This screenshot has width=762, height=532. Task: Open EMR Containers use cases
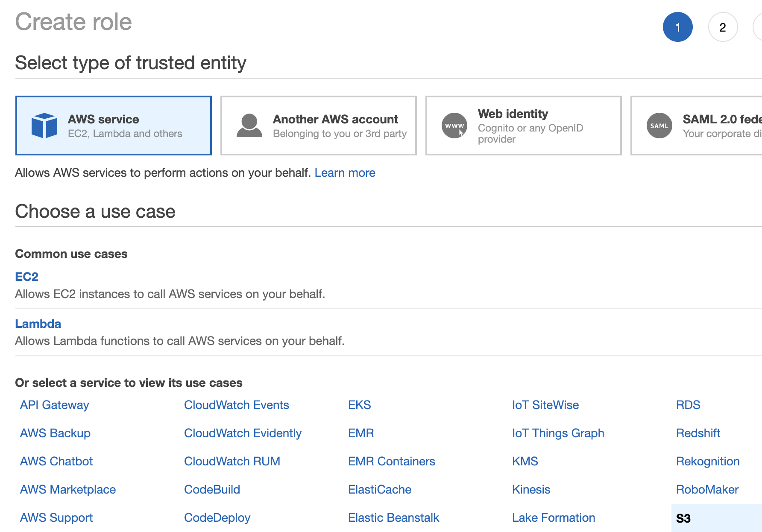(x=392, y=461)
